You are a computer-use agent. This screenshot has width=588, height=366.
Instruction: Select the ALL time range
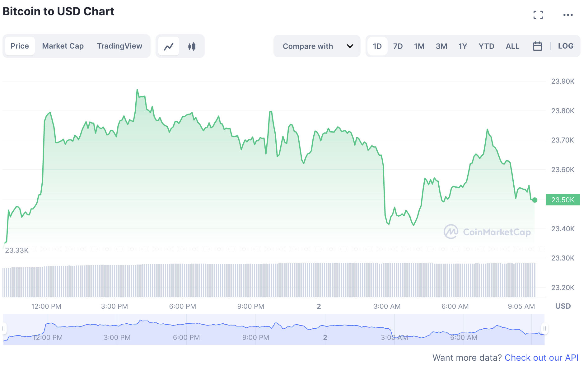point(512,46)
